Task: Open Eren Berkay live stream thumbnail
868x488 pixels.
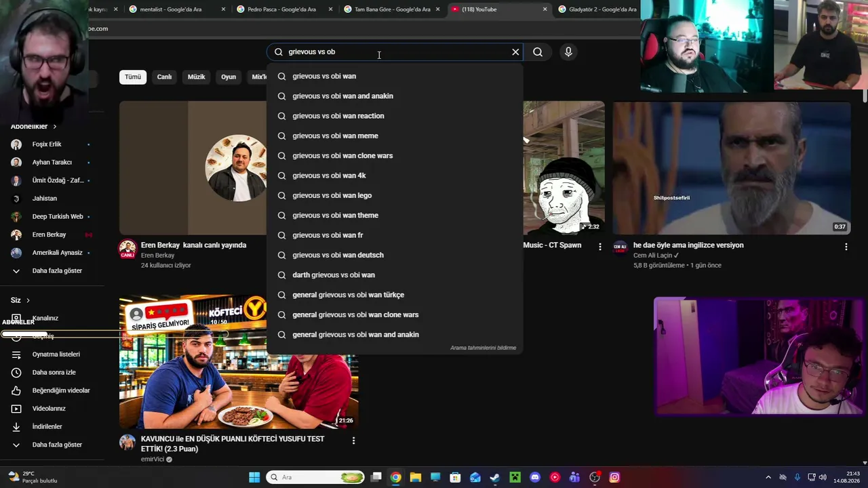Action: click(193, 168)
